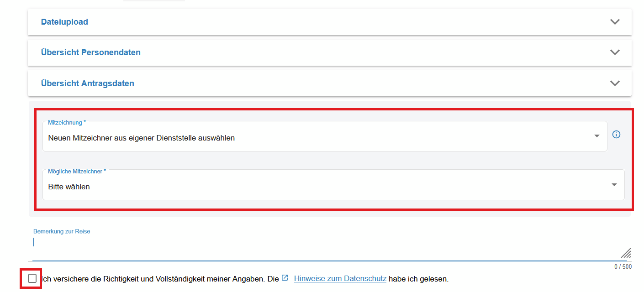This screenshot has height=292, width=644.
Task: Expand Dateiupload using its chevron icon
Action: (x=615, y=22)
